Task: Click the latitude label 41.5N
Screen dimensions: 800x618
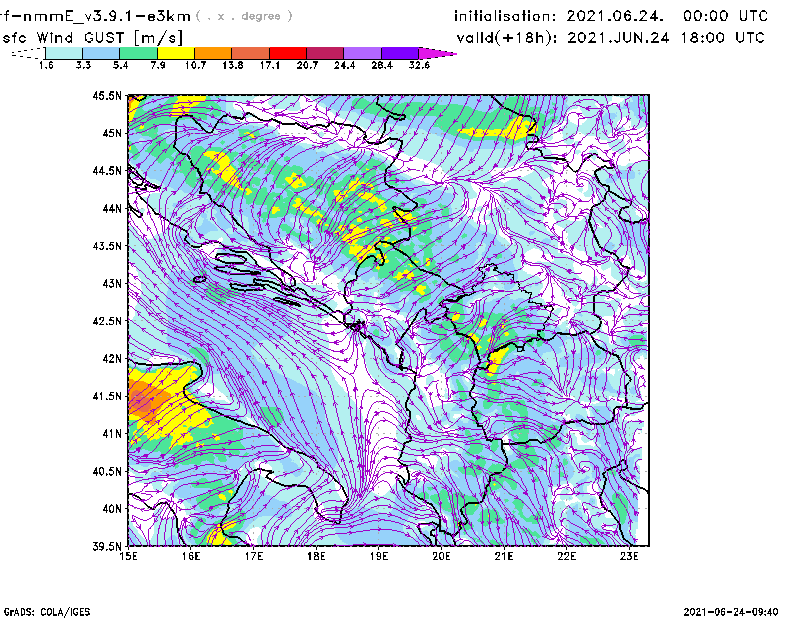Action: 107,396
